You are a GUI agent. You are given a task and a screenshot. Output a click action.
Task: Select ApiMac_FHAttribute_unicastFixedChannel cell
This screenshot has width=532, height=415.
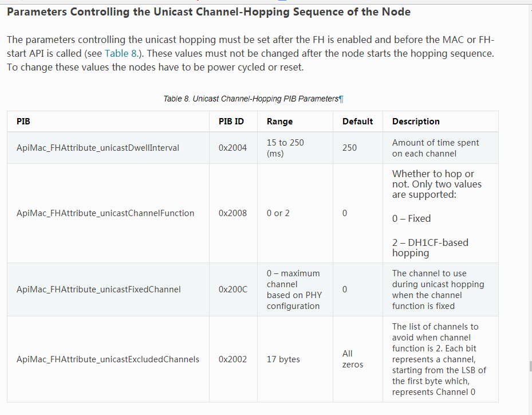(98, 289)
